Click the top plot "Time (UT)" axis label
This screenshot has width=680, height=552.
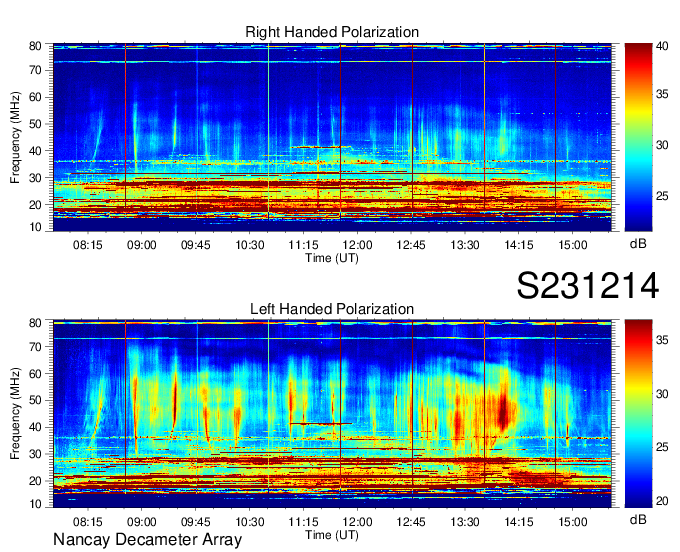[x=332, y=258]
